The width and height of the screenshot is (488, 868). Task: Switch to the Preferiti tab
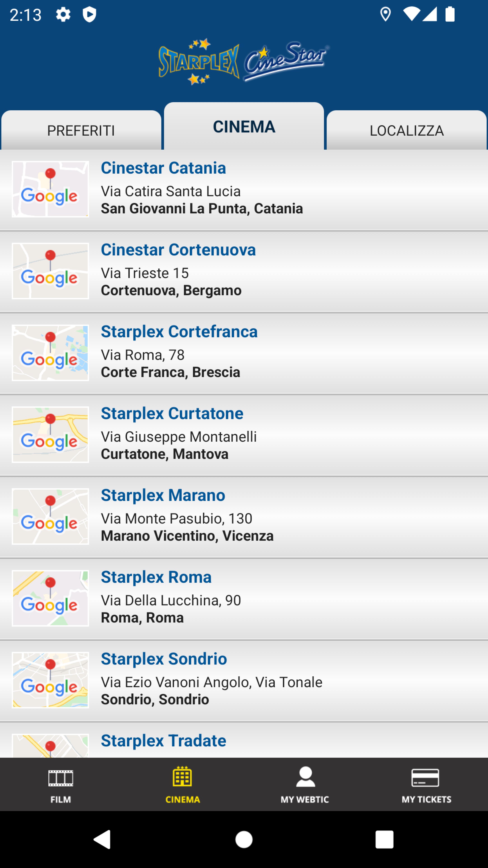(81, 130)
